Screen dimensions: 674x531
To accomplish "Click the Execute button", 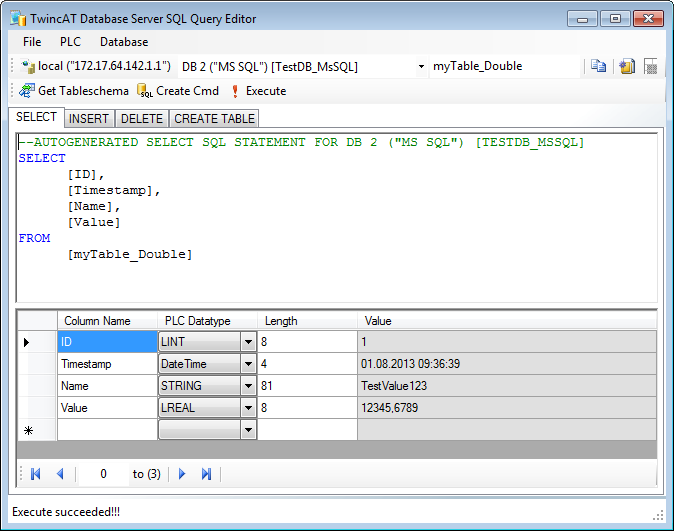I will (x=258, y=91).
